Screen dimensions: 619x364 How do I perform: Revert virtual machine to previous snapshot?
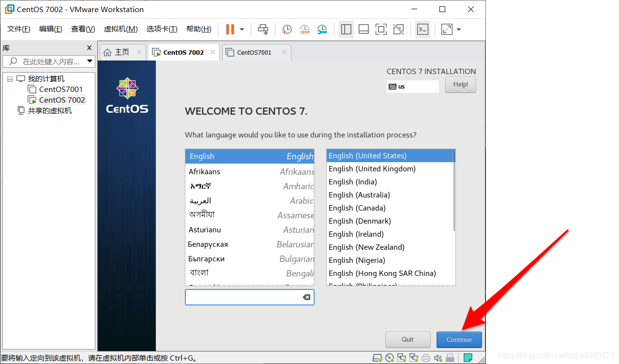tap(304, 29)
